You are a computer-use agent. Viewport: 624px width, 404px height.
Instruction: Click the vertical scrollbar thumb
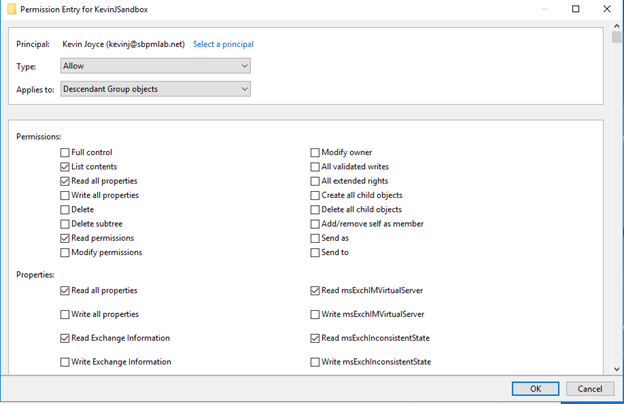tap(617, 37)
